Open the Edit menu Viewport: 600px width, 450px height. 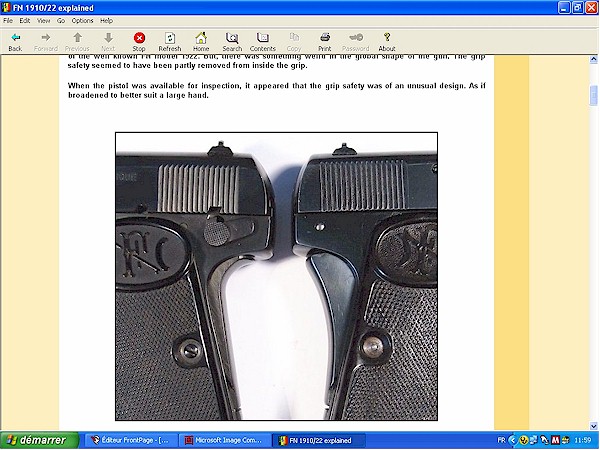25,21
